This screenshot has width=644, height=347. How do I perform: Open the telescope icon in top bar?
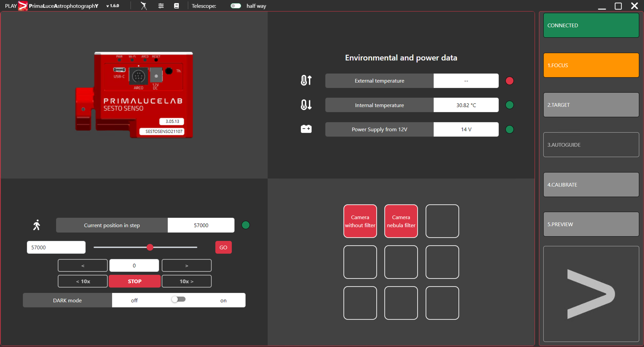click(x=144, y=6)
